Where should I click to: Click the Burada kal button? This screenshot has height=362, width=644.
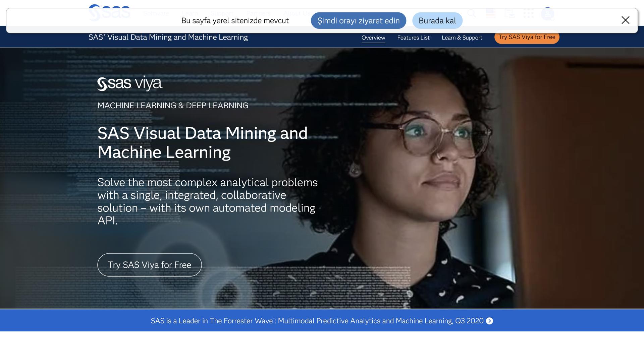[x=437, y=20]
